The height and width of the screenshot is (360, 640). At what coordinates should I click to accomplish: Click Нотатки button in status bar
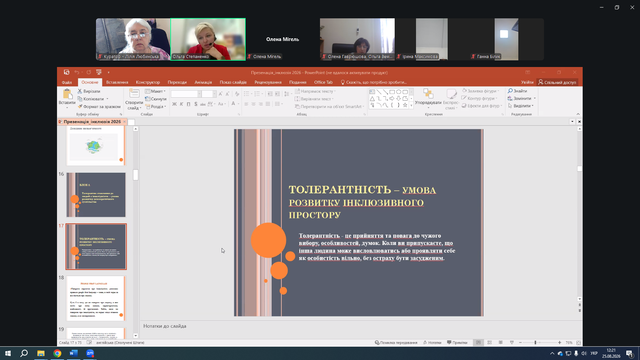click(432, 342)
